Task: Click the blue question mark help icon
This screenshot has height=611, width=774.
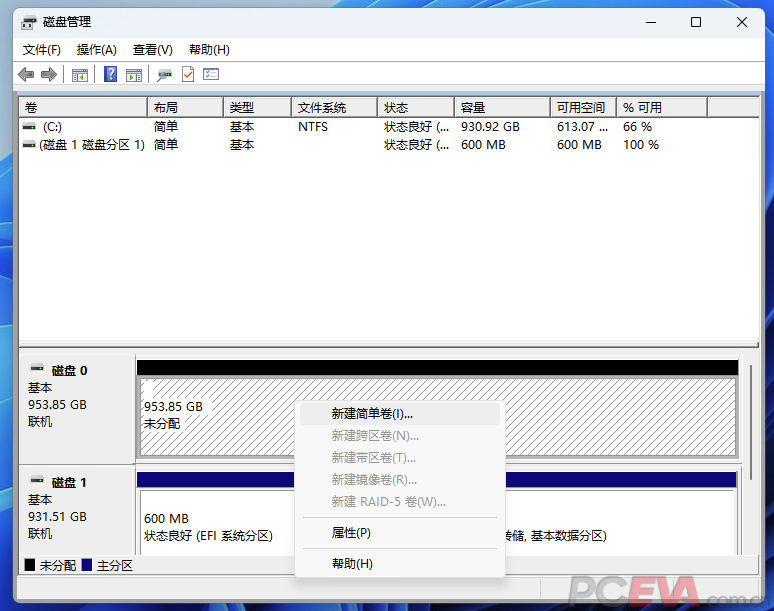Action: click(110, 75)
